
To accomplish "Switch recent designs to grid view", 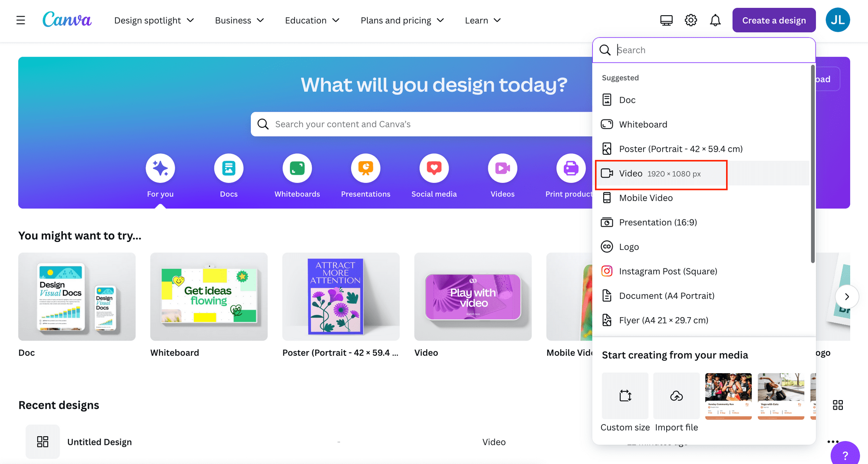I will click(x=838, y=405).
